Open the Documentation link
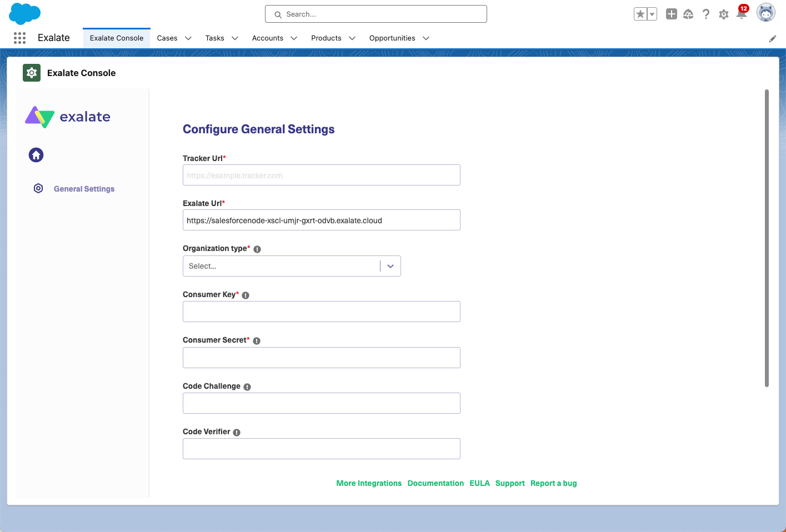Image resolution: width=786 pixels, height=532 pixels. (x=435, y=483)
